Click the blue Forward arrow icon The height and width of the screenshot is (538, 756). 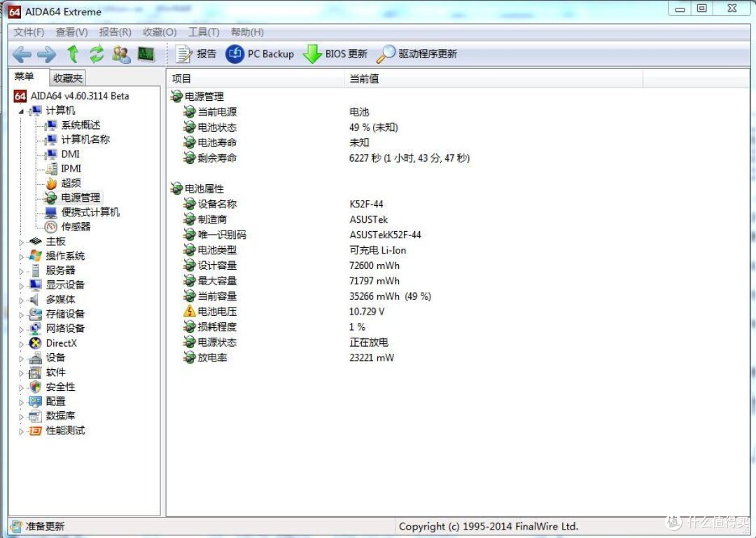click(46, 54)
